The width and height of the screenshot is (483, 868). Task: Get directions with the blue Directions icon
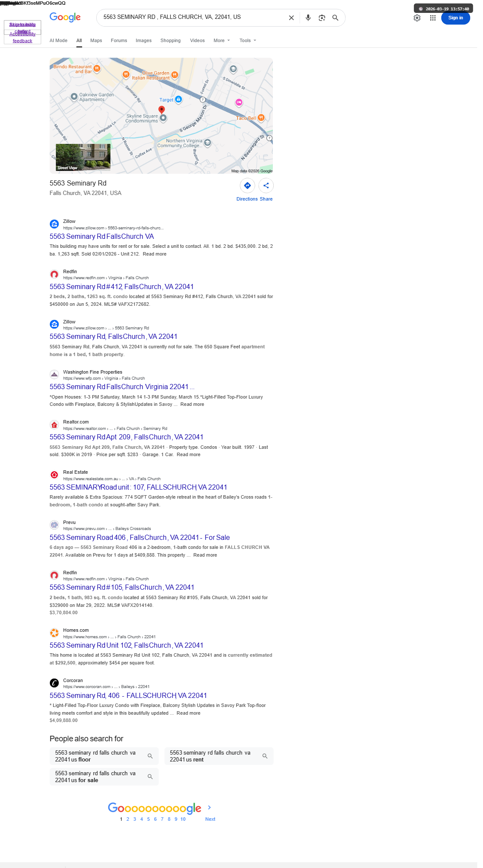[x=248, y=186]
